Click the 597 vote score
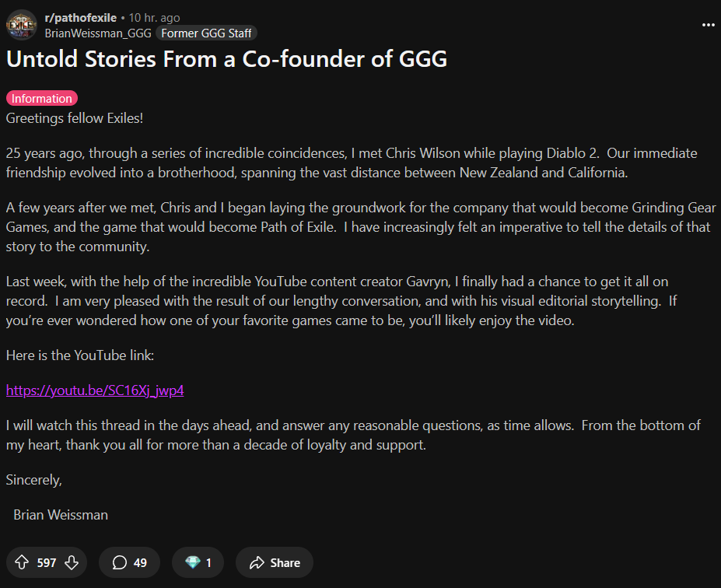Image resolution: width=721 pixels, height=588 pixels. tap(47, 562)
